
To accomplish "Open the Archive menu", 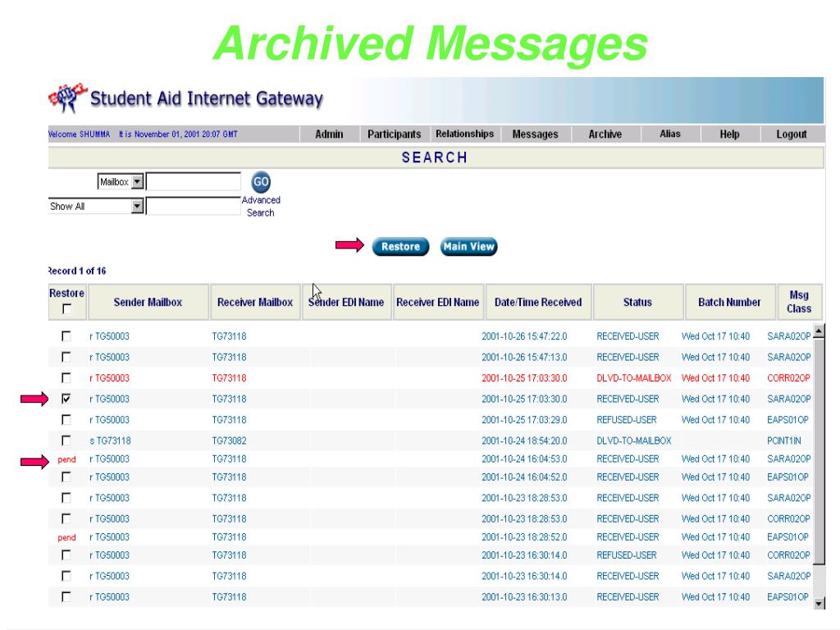I will coord(605,134).
